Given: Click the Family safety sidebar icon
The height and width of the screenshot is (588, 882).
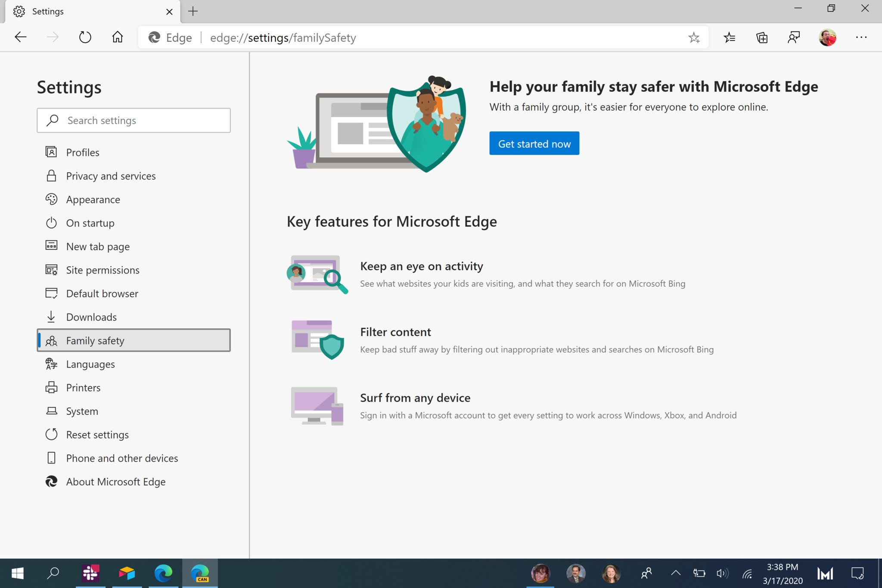Looking at the screenshot, I should click(x=52, y=340).
